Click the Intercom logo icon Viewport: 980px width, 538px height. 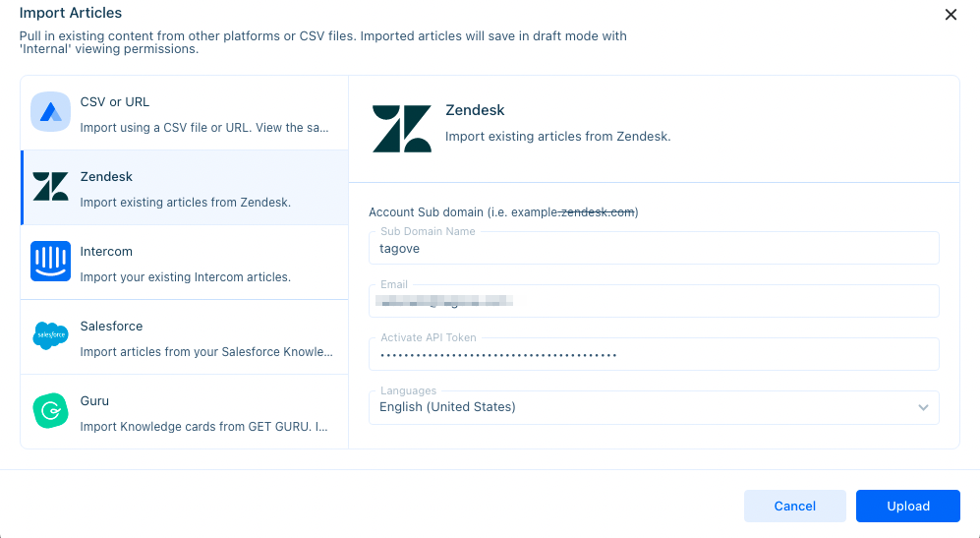pos(51,262)
